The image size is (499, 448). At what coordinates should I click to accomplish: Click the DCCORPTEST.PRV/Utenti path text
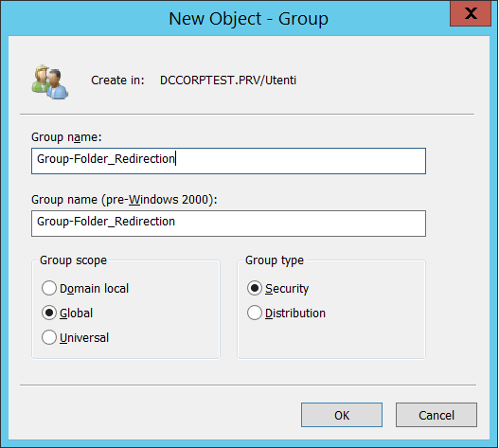(228, 81)
